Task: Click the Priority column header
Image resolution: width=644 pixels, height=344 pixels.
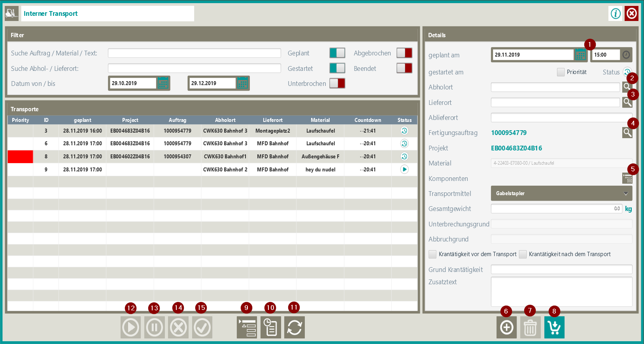Action: point(21,120)
